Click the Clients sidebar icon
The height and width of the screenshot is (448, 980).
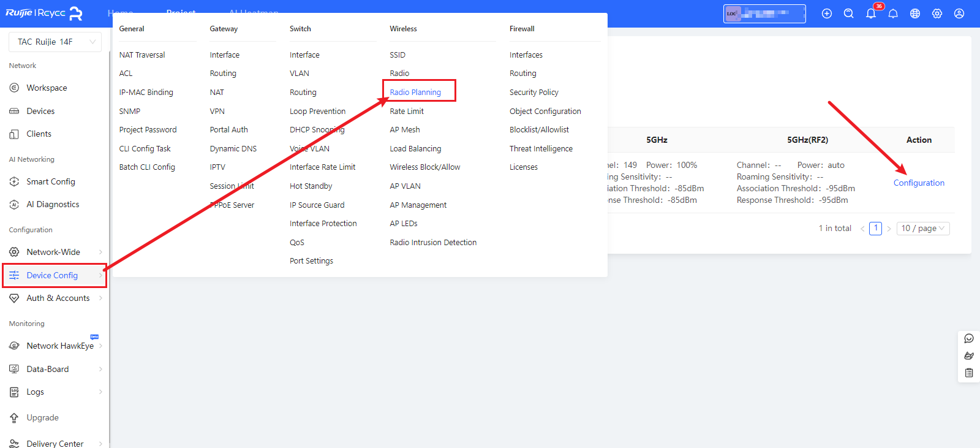[x=14, y=134]
